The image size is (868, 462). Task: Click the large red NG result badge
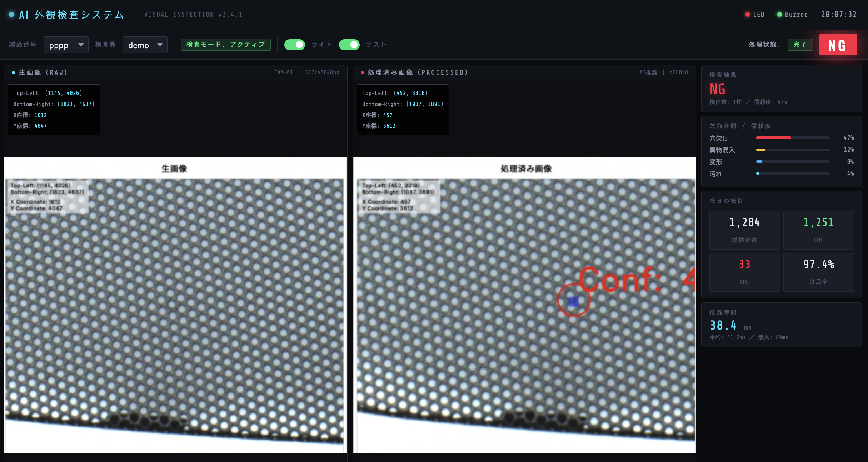[838, 45]
